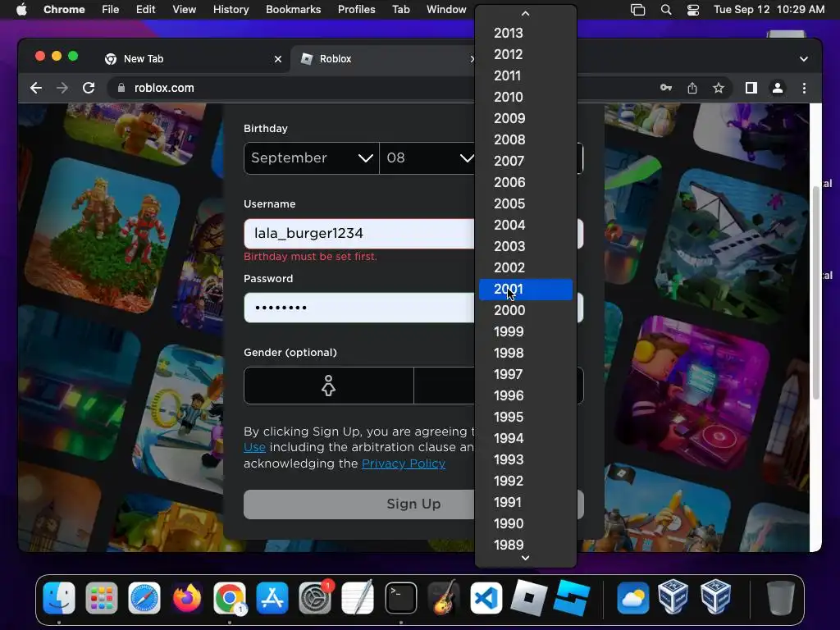This screenshot has height=630, width=840.
Task: Open the Trash in the dock
Action: (x=780, y=597)
